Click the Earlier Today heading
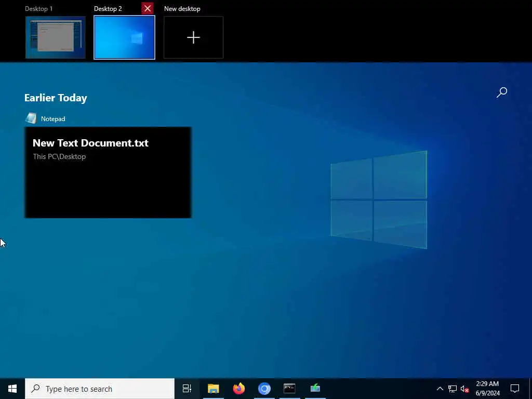The width and height of the screenshot is (532, 399). click(56, 98)
